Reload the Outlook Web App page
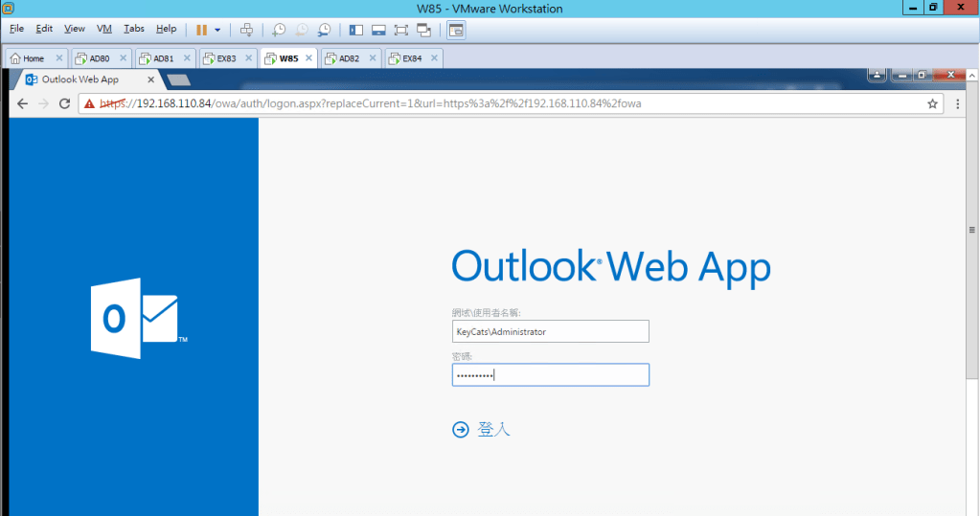980x516 pixels. pos(65,103)
